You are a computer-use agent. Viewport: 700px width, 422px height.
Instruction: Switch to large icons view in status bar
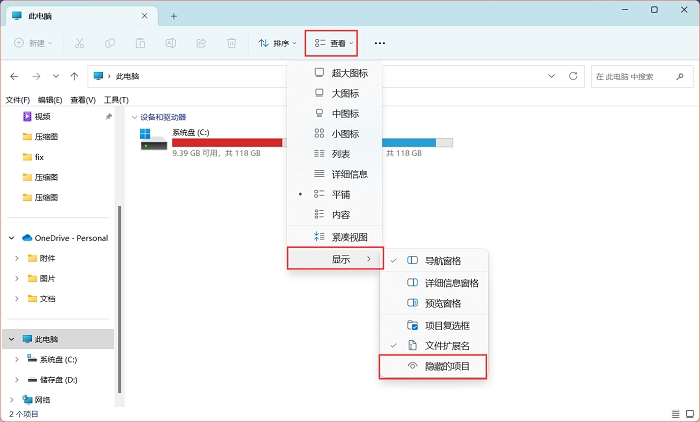coord(690,414)
